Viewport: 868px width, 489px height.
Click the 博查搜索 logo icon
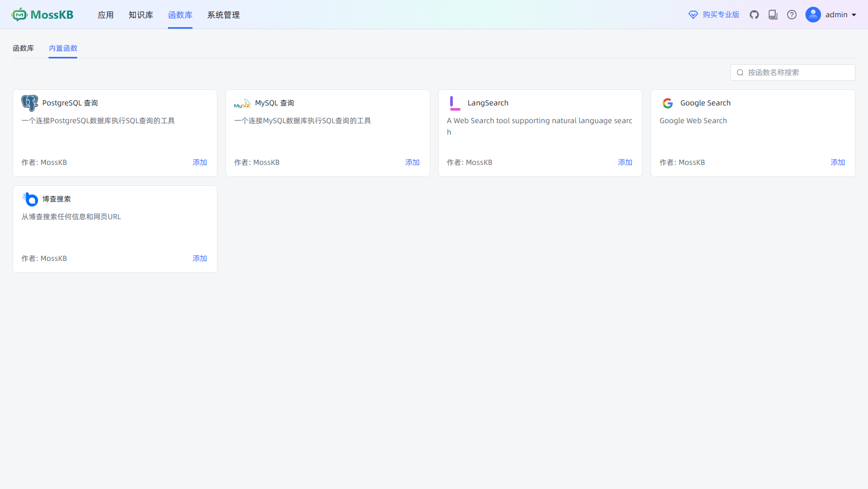pos(30,199)
